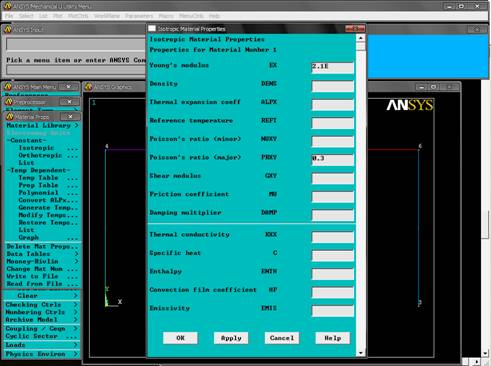Expand the Checking Ctrls submenu
Image resolution: width=491 pixels, height=366 pixels.
coord(42,305)
